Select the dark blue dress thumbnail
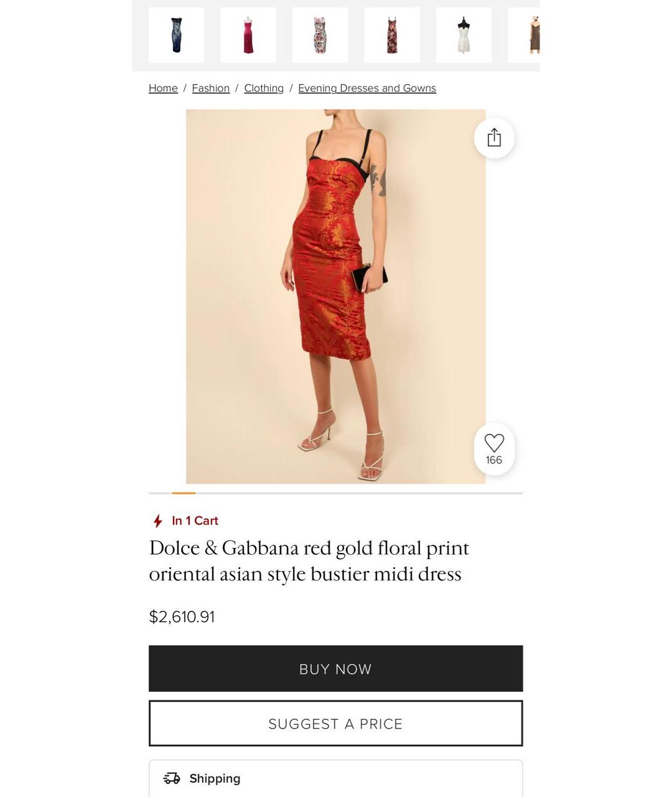Viewport: 672px width, 797px height. [177, 35]
